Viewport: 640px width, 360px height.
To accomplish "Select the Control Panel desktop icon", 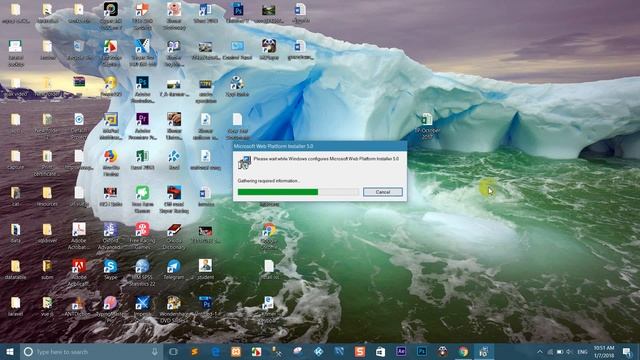I will point(238,51).
